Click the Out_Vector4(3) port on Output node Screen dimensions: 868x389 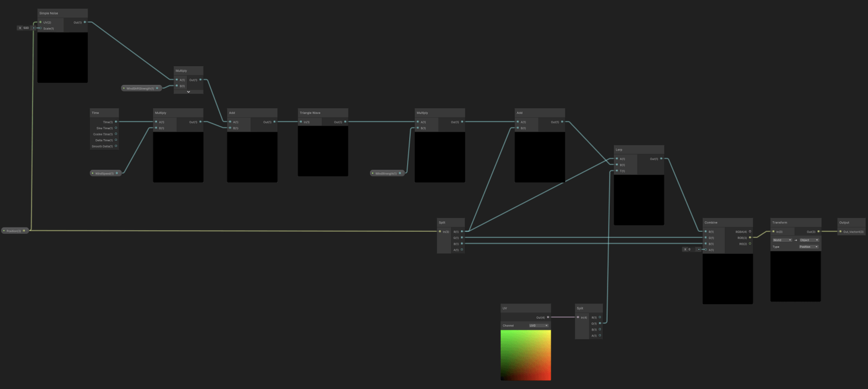point(840,232)
